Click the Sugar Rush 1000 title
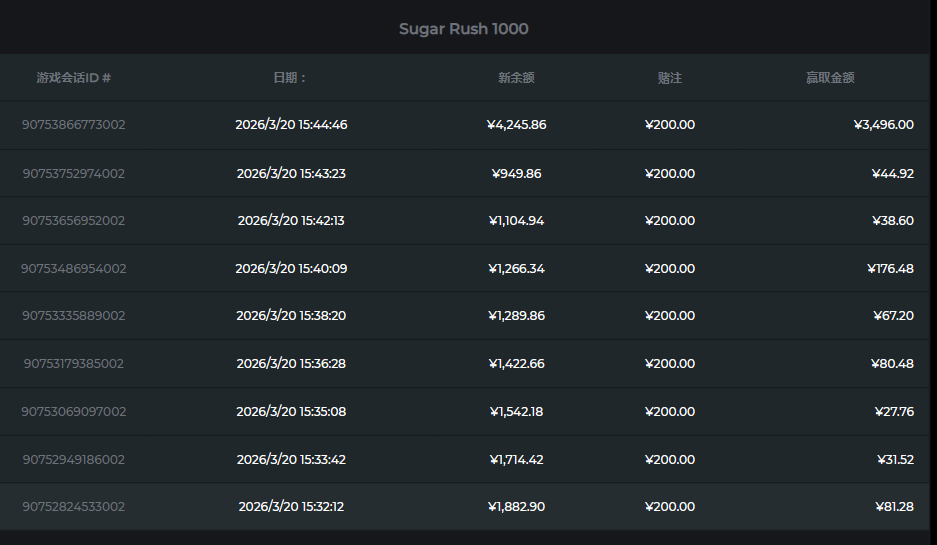Viewport: 937px width, 545px height. (x=463, y=29)
